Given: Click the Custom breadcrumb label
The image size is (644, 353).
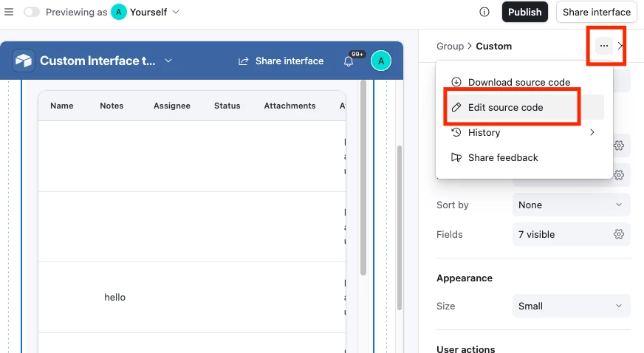Looking at the screenshot, I should 493,46.
